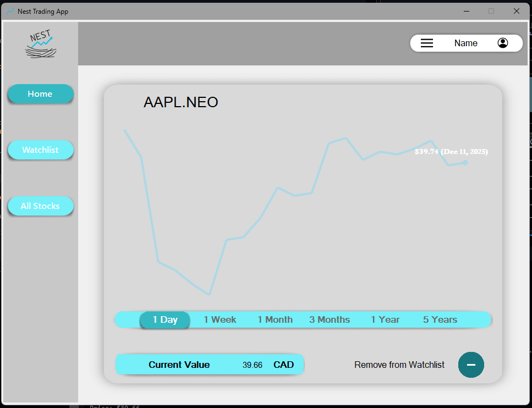The width and height of the screenshot is (532, 408).
Task: Click the Name label in the header pill
Action: click(x=465, y=43)
